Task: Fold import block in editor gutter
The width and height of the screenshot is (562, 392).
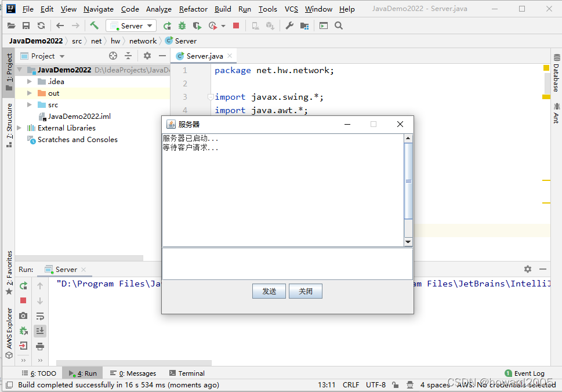Action: [211, 97]
